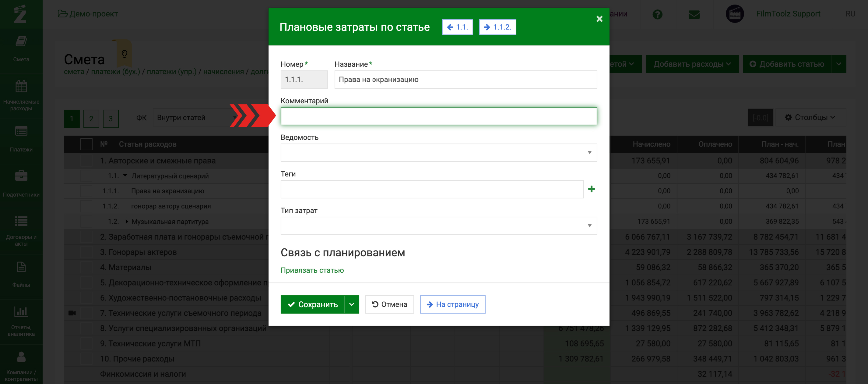The image size is (868, 384).
Task: Open the платежи (бух.) view link
Action: tap(116, 72)
